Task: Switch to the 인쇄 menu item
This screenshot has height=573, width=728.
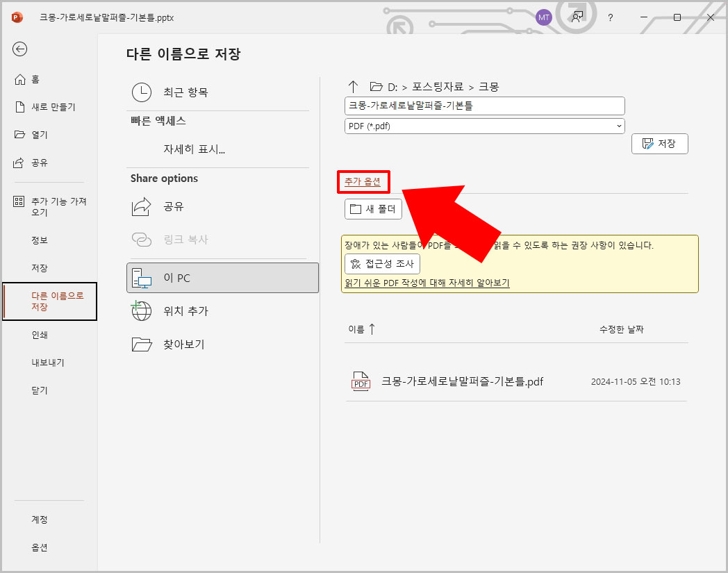Action: point(40,334)
